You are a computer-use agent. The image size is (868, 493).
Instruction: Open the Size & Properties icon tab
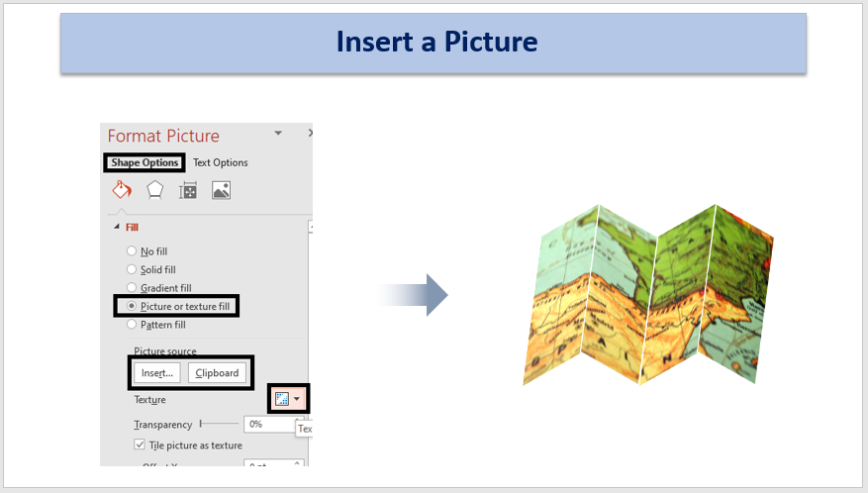pyautogui.click(x=188, y=190)
